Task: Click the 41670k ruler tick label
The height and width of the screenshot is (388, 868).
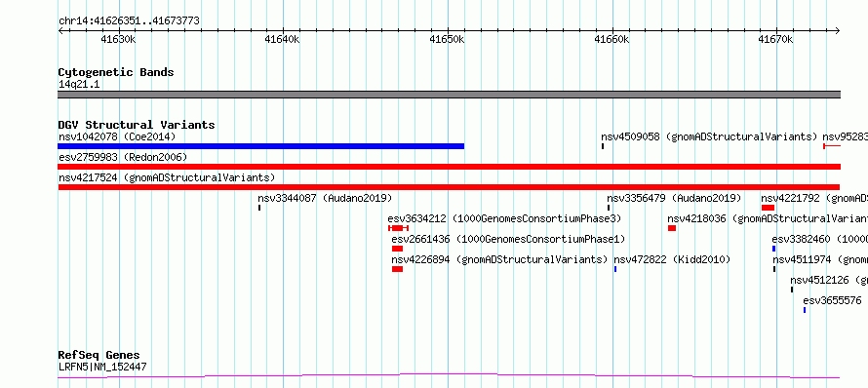Action: 775,40
